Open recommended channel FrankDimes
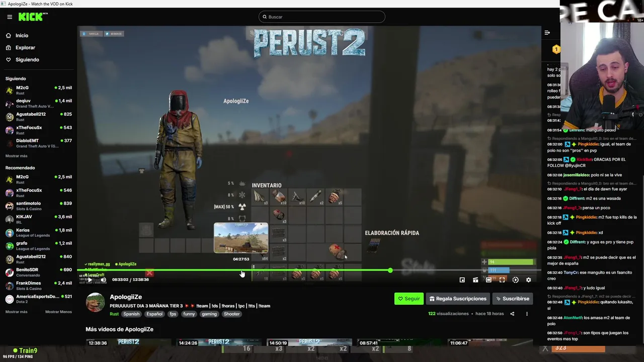 click(38, 286)
